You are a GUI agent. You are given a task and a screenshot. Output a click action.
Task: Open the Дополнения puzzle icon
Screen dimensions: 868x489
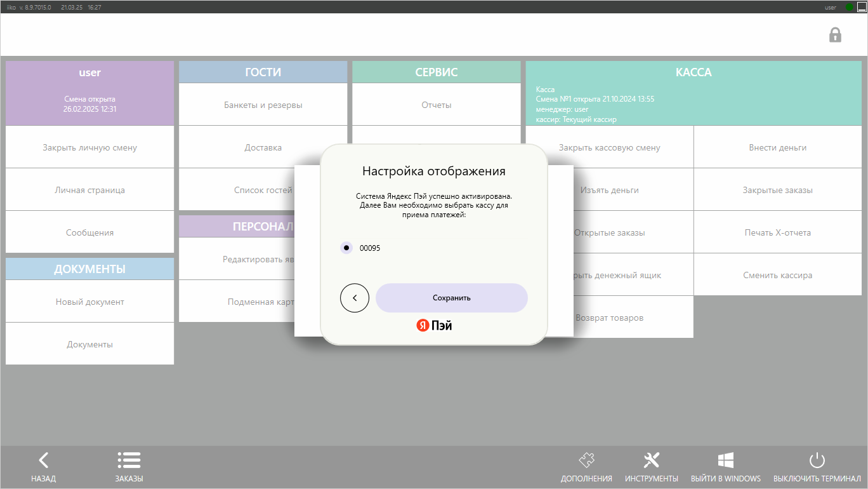tap(586, 461)
